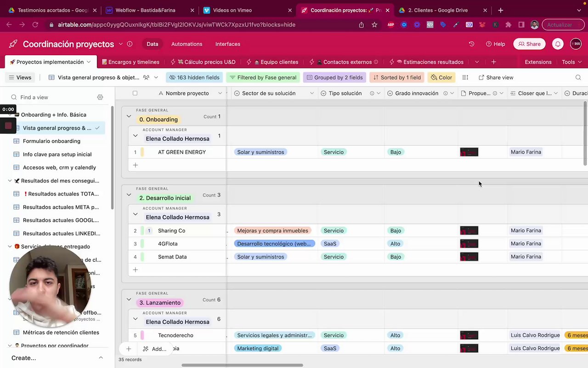Open Nombre proyecto column dropdown
The width and height of the screenshot is (588, 368).
click(220, 93)
